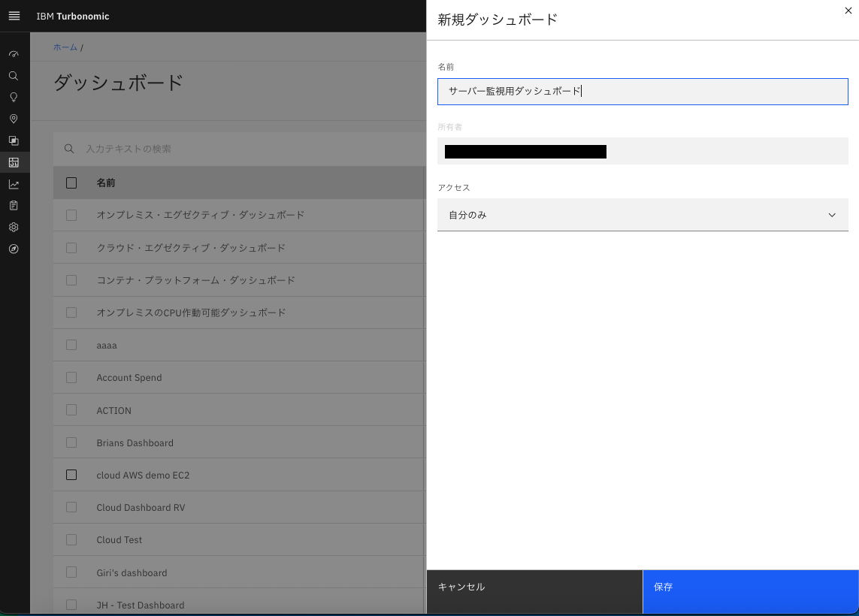The height and width of the screenshot is (616, 859).
Task: Click the clipboard icon in sidebar
Action: pyautogui.click(x=14, y=205)
